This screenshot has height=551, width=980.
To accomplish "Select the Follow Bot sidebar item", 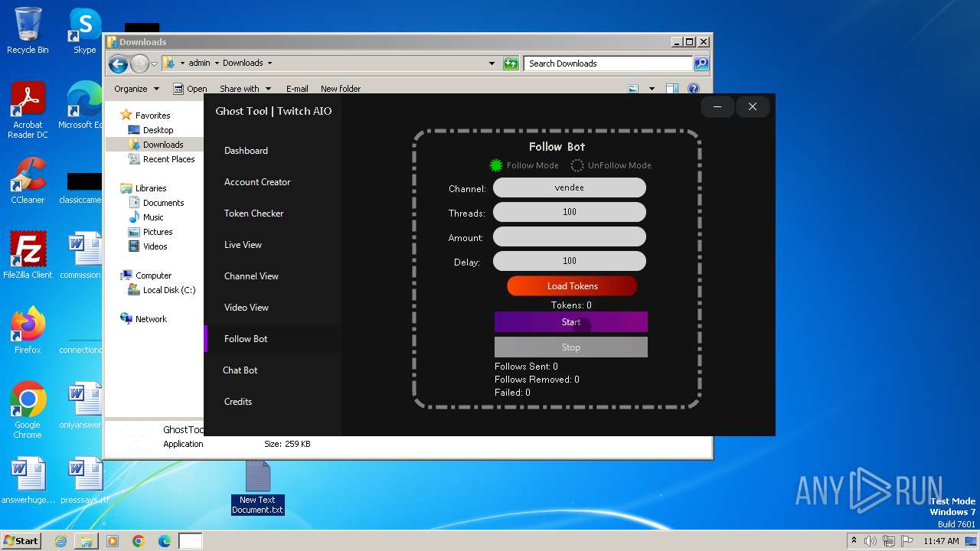I will click(x=273, y=339).
